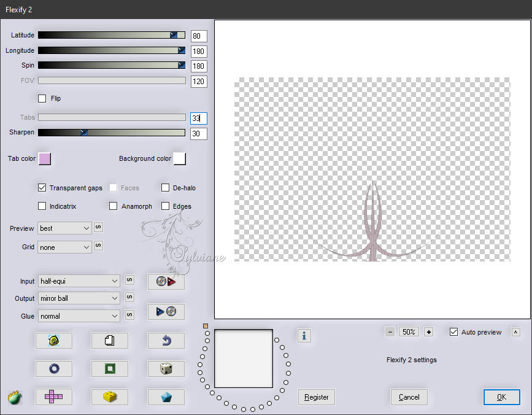This screenshot has width=532, height=415.
Task: Click the blue pentagon gem icon button
Action: (x=166, y=397)
